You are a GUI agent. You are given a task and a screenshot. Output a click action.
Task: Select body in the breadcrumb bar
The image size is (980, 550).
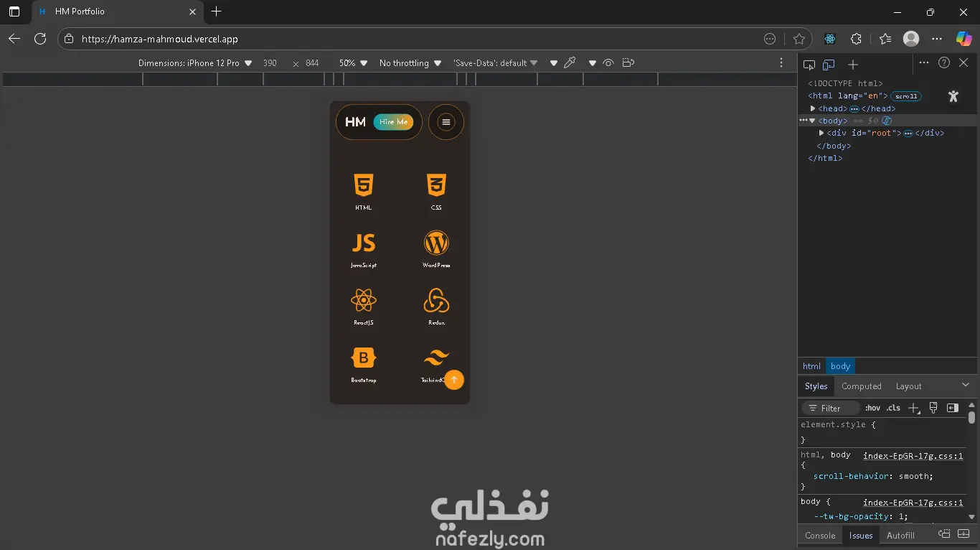(x=840, y=366)
